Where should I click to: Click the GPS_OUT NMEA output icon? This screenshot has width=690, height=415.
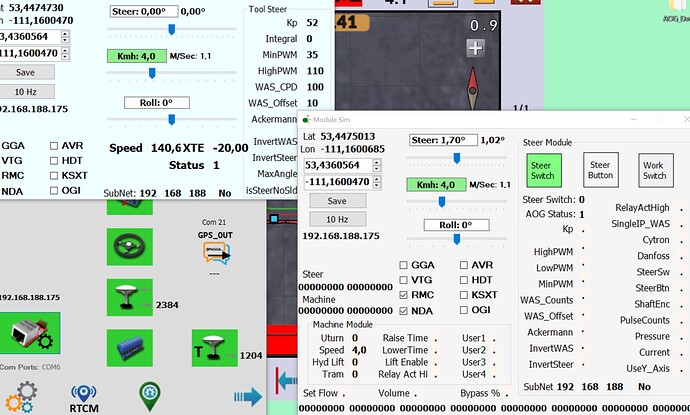click(217, 253)
